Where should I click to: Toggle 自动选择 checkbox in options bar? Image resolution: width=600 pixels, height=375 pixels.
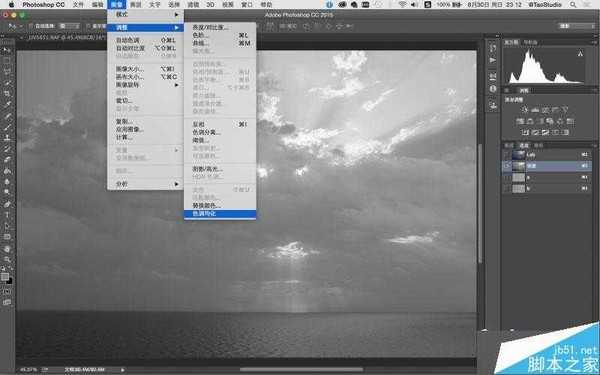[x=31, y=26]
